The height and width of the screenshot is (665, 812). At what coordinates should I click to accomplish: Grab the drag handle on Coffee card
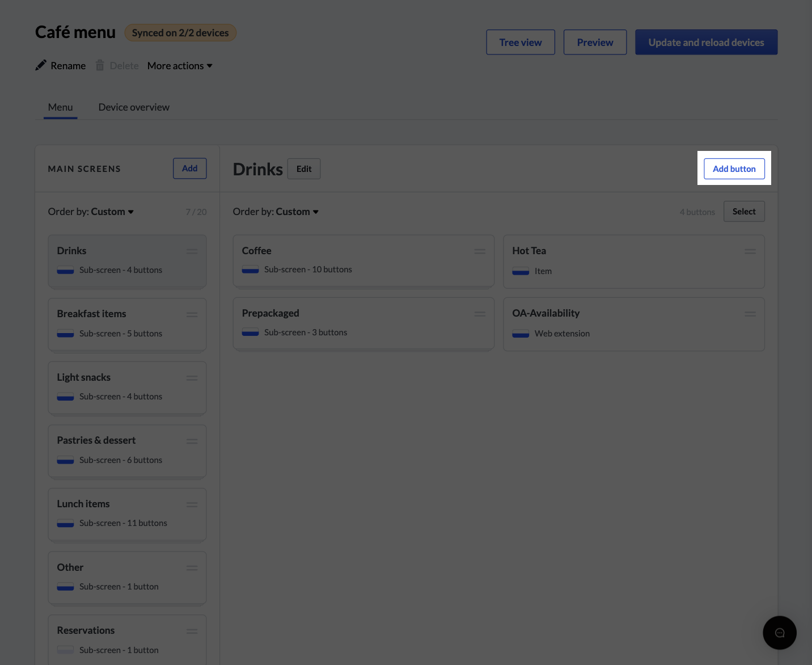click(480, 251)
